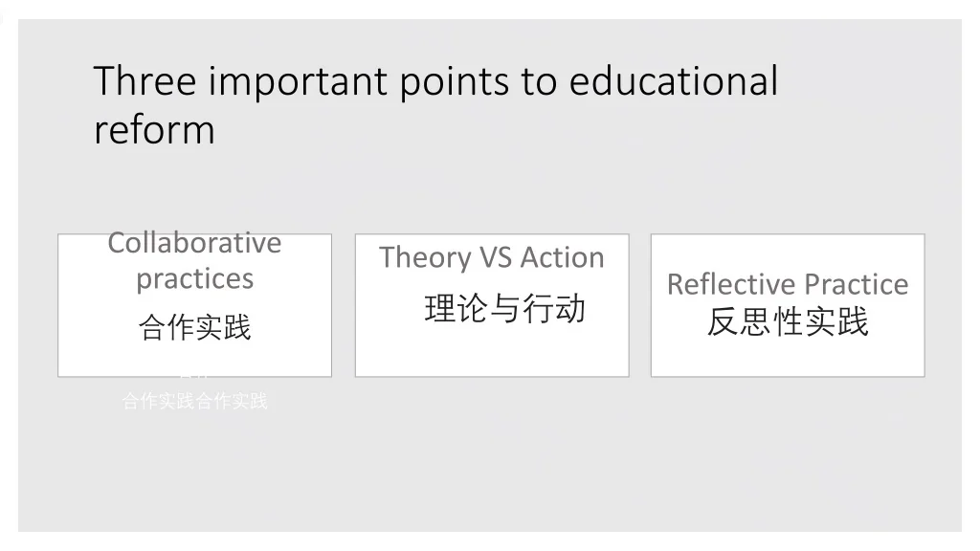
Task: Click the word 'points' in the title
Action: tap(455, 82)
